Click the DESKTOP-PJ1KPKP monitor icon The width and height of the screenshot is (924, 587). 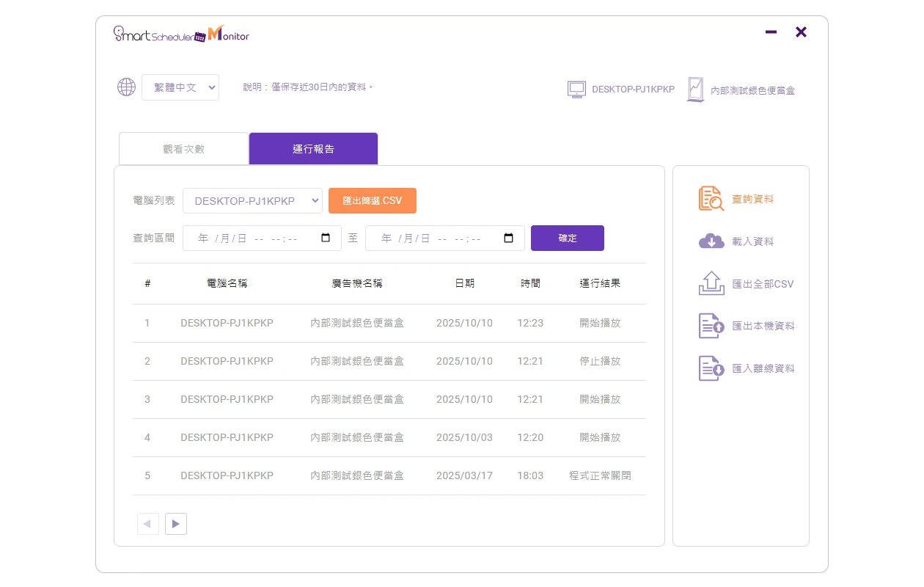576,90
